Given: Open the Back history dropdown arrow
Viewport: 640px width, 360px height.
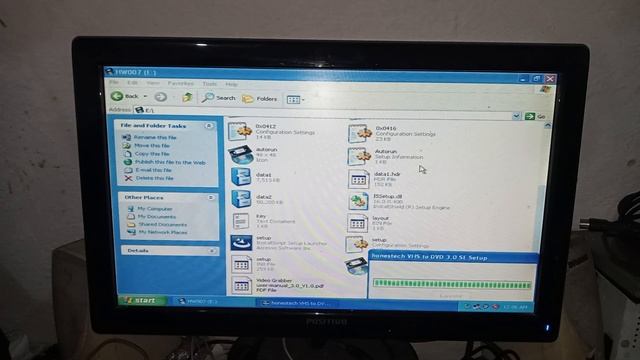Looking at the screenshot, I should [x=145, y=96].
